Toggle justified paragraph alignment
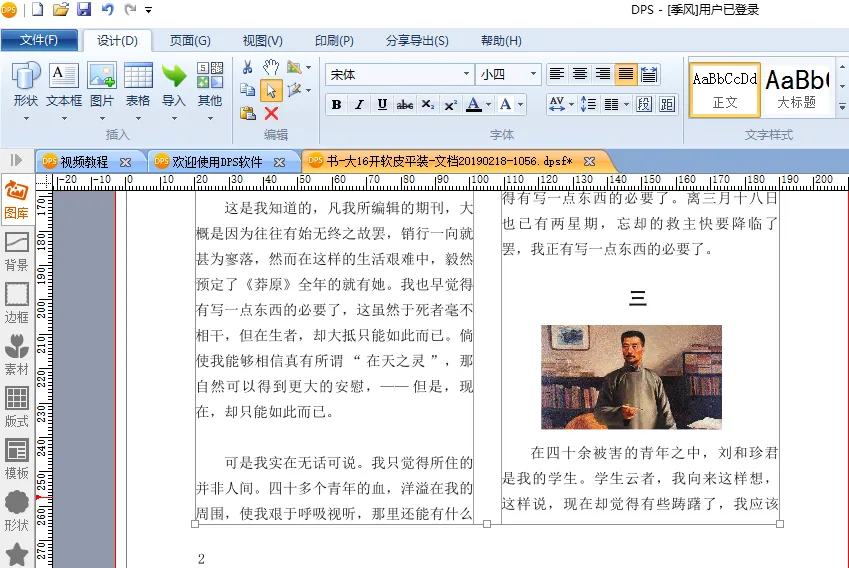This screenshot has width=849, height=568. point(626,74)
